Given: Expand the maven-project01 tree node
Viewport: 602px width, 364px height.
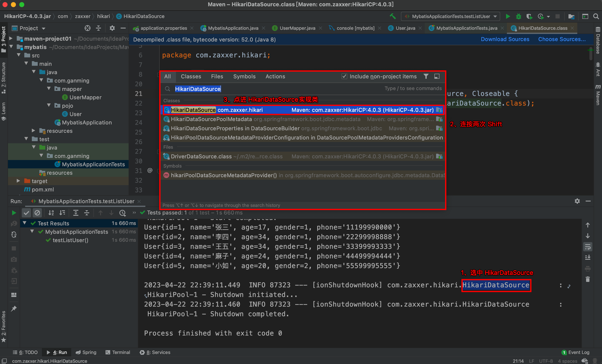Looking at the screenshot, I should (x=11, y=38).
